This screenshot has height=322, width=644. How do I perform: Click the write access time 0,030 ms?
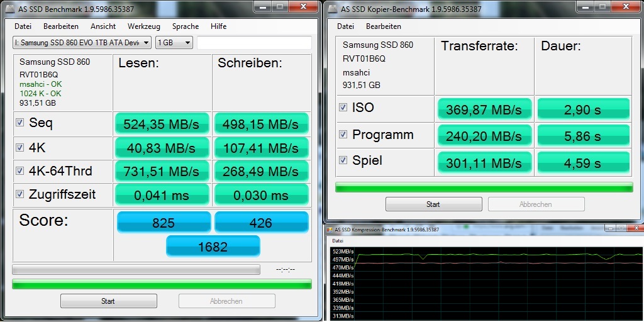[261, 195]
